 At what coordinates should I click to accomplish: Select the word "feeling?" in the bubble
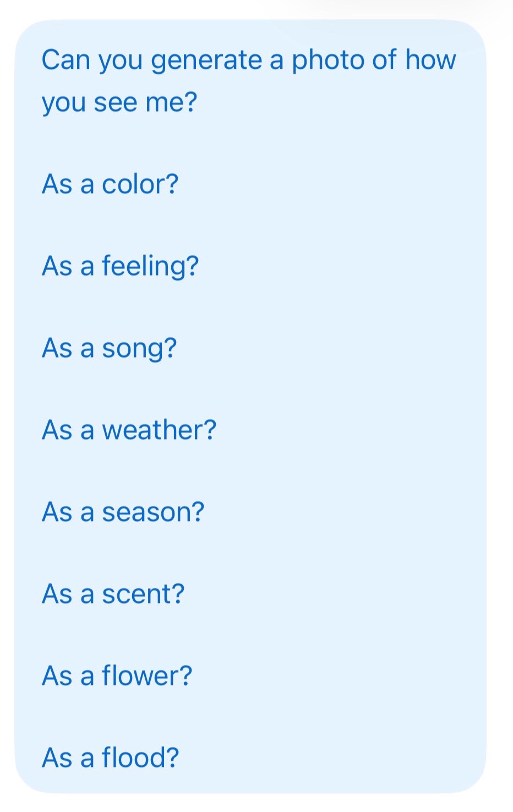pyautogui.click(x=150, y=267)
